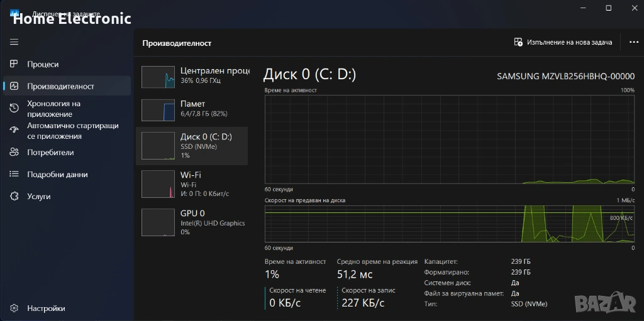Viewport: 644px width, 321px height.
Task: Open the Настройки gear icon
Action: coord(14,308)
